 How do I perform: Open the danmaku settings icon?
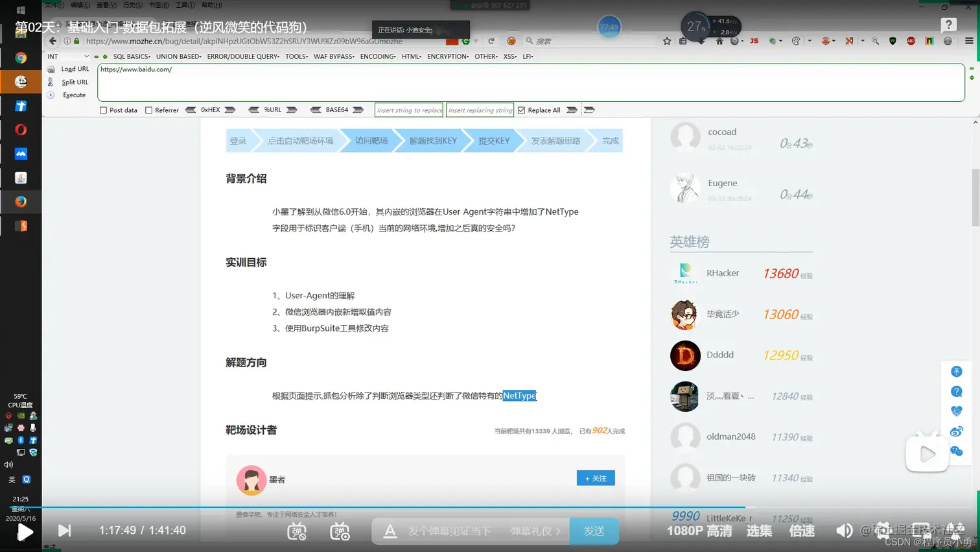click(x=340, y=531)
